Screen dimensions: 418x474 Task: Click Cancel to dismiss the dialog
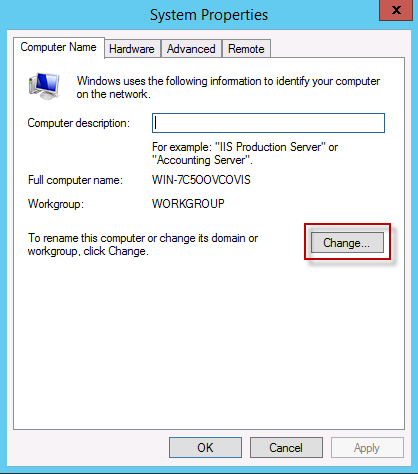click(x=286, y=448)
